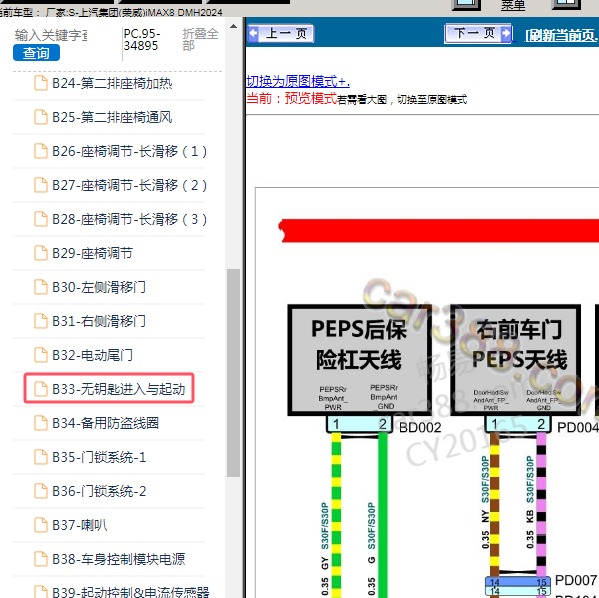Focus the keyword search input field

tap(51, 36)
